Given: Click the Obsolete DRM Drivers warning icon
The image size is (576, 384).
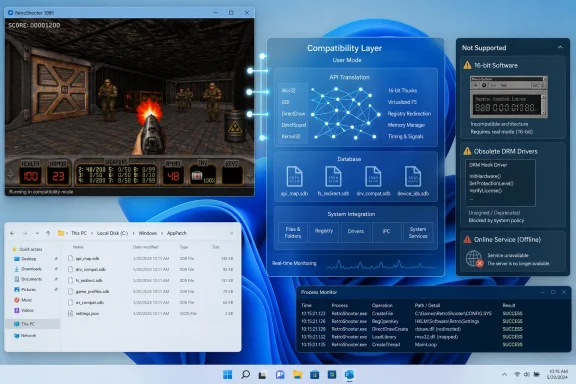Looking at the screenshot, I should click(x=467, y=151).
